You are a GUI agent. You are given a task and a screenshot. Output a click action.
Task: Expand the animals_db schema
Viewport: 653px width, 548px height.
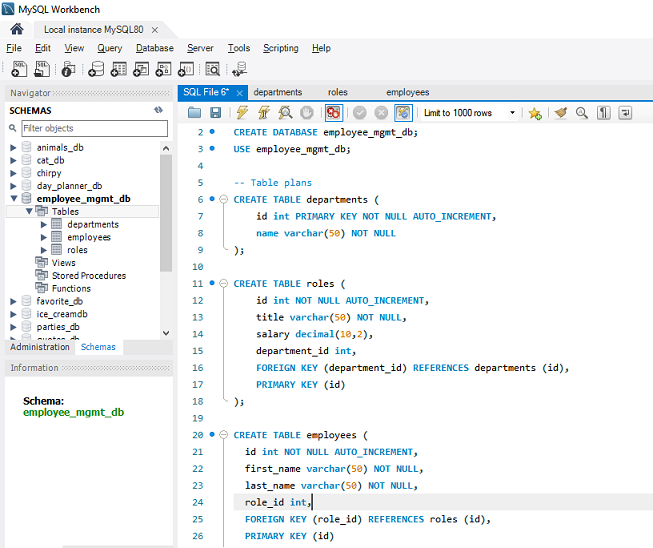coord(13,147)
